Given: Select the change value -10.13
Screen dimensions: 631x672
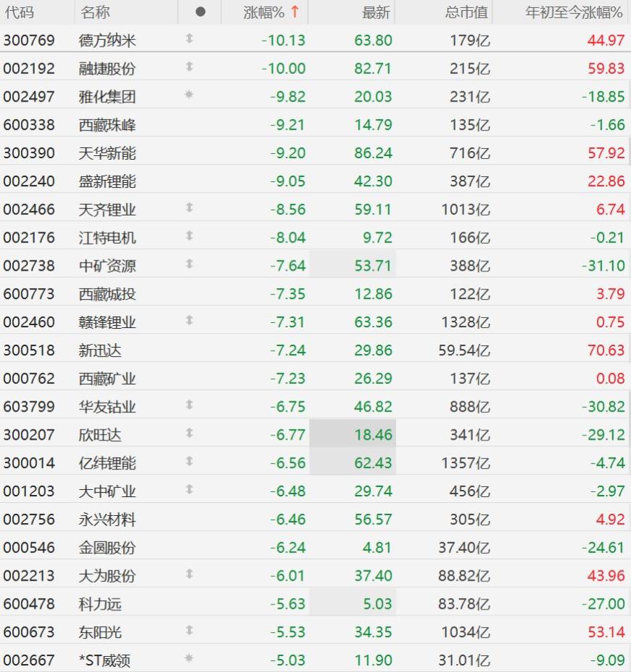Looking at the screenshot, I should 284,41.
